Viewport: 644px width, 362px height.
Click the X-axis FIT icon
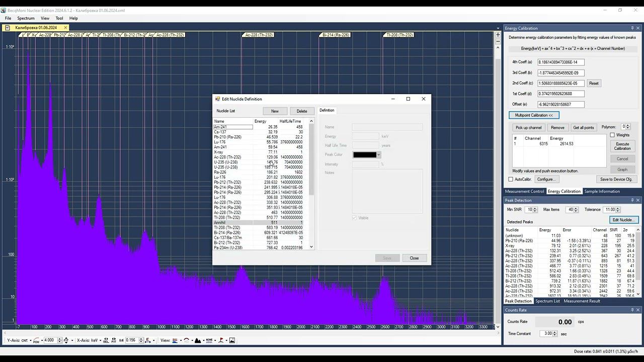(114, 340)
